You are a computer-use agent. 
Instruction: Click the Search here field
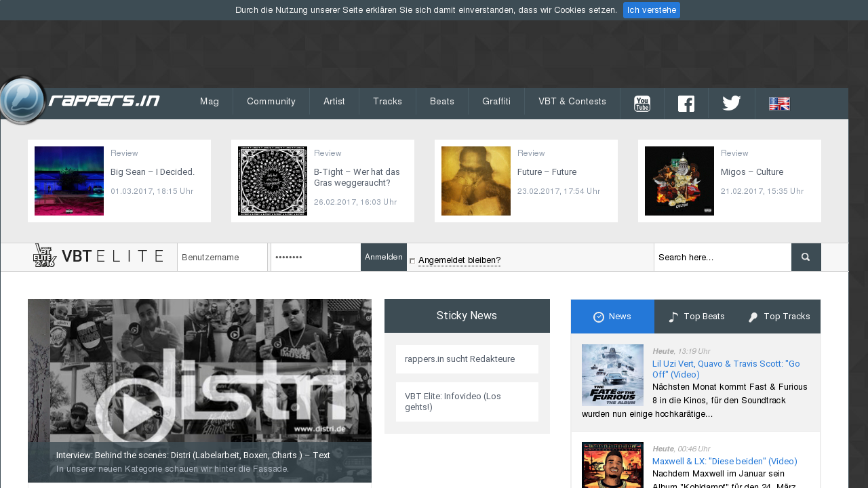723,258
